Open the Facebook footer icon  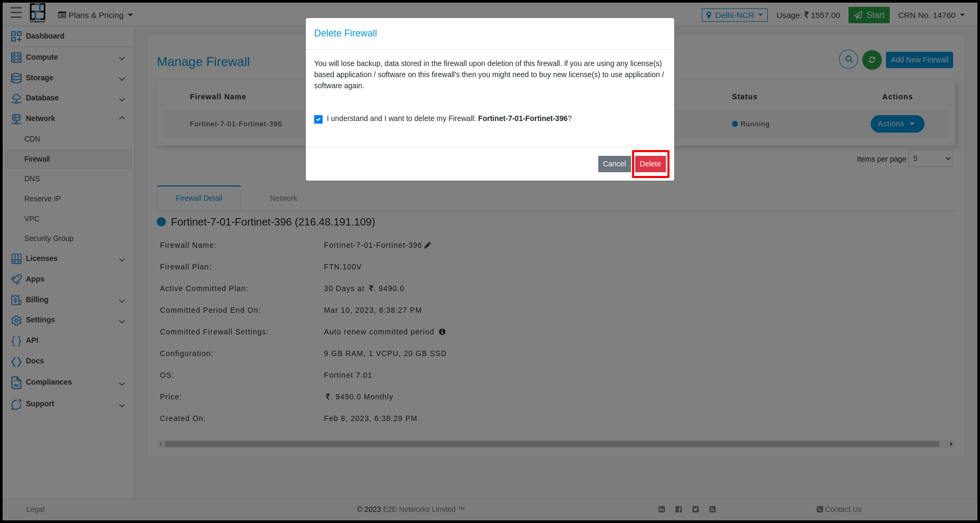(x=679, y=509)
